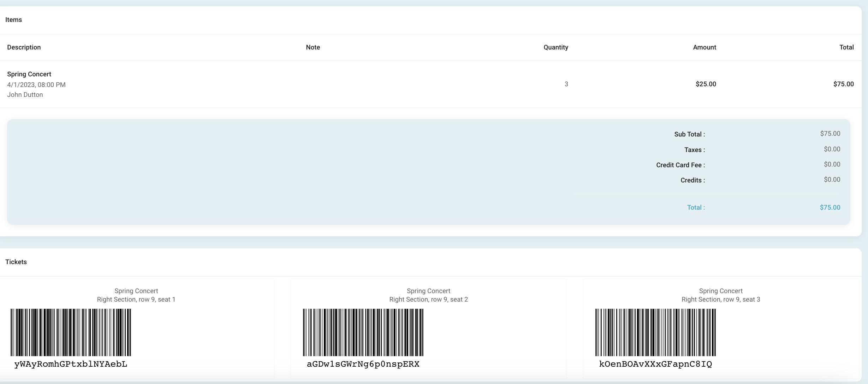Click ticket code aGDw1sGWrNg6p0nspERX
The height and width of the screenshot is (384, 868).
[363, 364]
